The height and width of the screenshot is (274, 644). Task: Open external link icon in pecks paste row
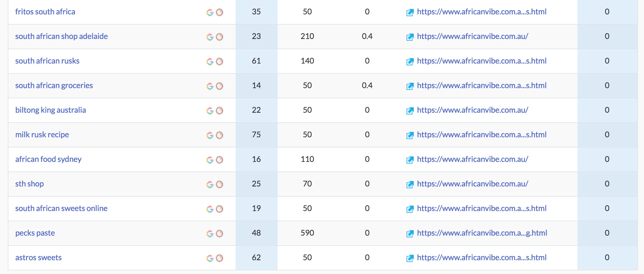[410, 234]
